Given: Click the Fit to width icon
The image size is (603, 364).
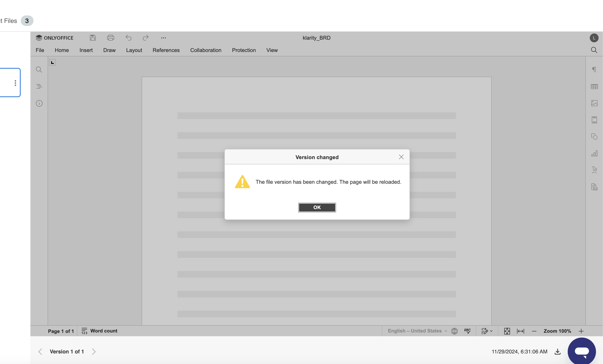Looking at the screenshot, I should click(521, 331).
